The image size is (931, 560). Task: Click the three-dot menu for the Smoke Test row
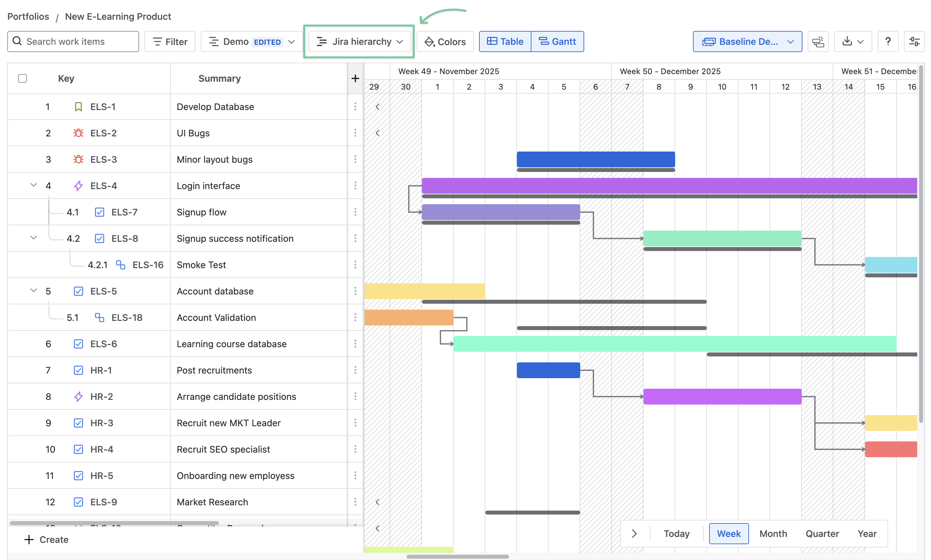pos(355,265)
